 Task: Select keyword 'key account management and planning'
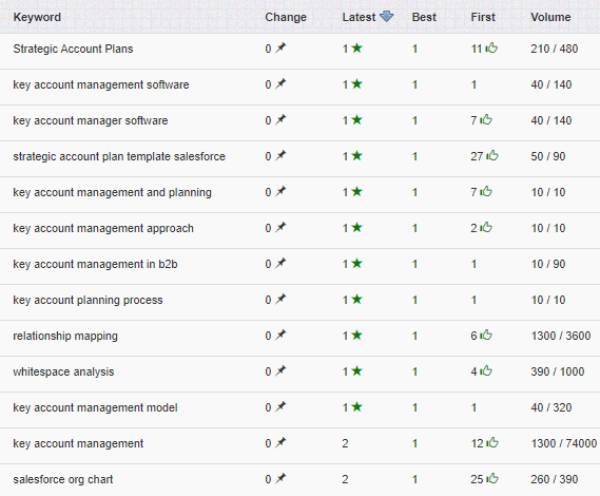[112, 193]
